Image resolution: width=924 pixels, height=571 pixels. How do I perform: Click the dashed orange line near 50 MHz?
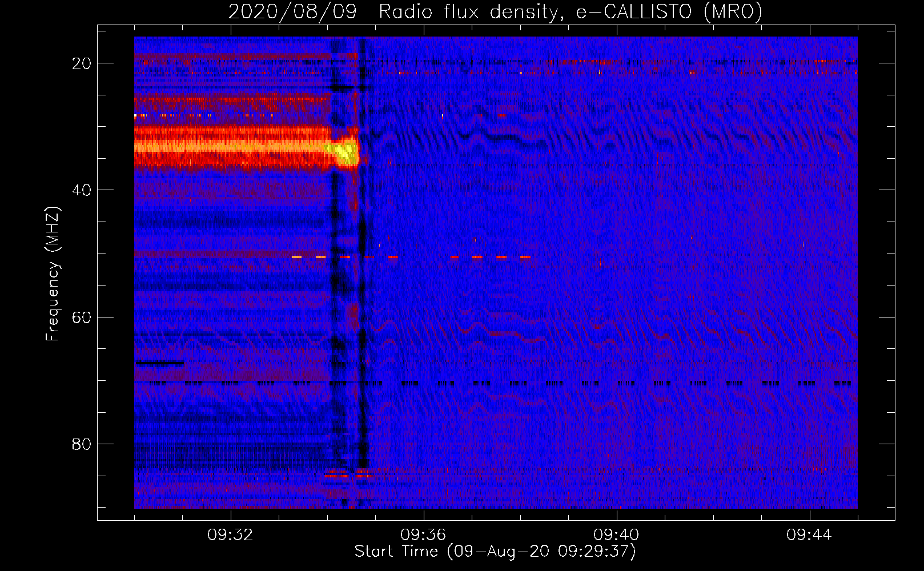[x=411, y=257]
